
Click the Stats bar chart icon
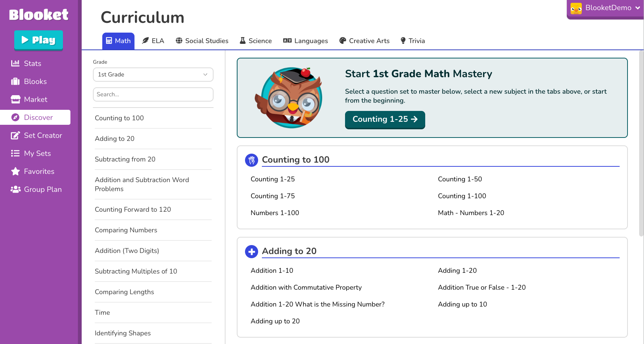(15, 63)
